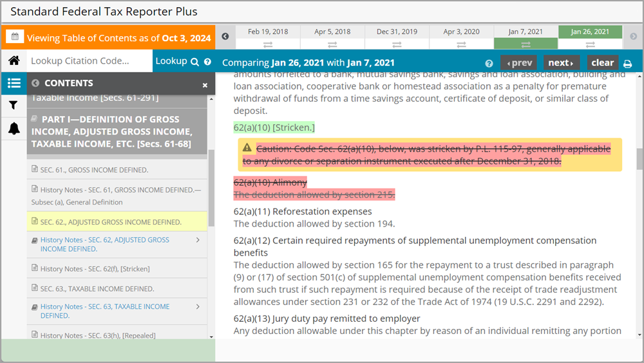Viewport: 644px width, 363px height.
Task: Clear the comparison
Action: click(603, 63)
